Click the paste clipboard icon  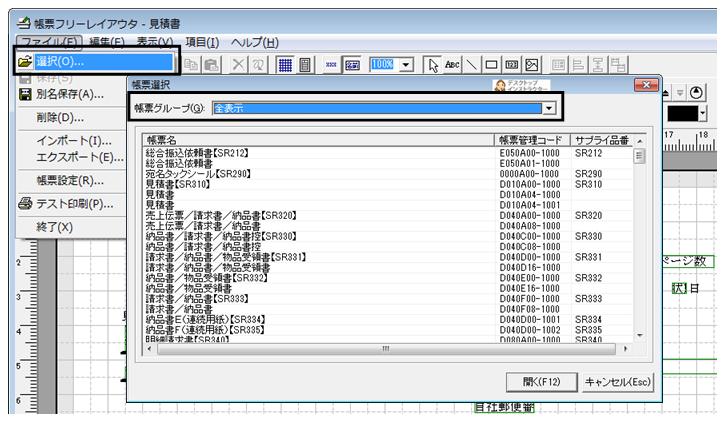pyautogui.click(x=212, y=65)
